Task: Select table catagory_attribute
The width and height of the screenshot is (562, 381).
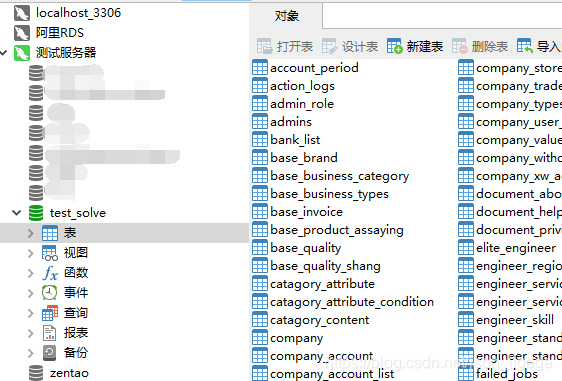Action: [x=322, y=284]
